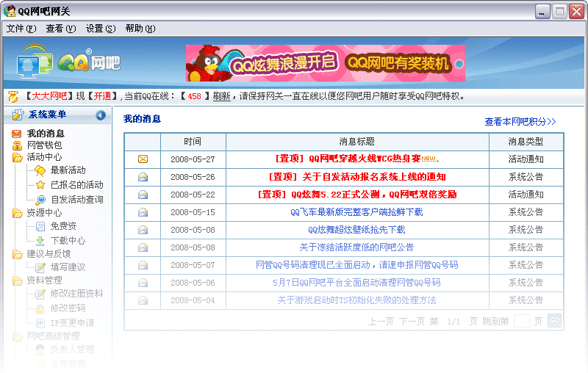Click the 系统菜单 header tool icon
The height and width of the screenshot is (373, 588).
(18, 115)
